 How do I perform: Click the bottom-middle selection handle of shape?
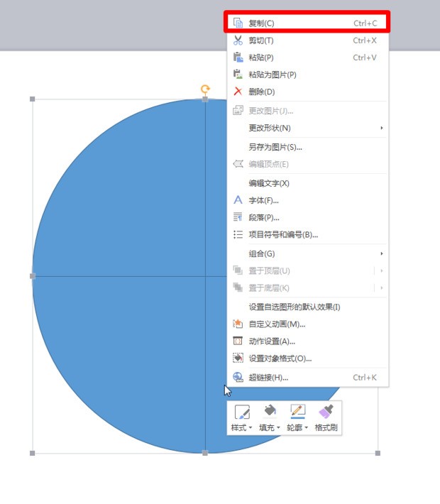[205, 453]
